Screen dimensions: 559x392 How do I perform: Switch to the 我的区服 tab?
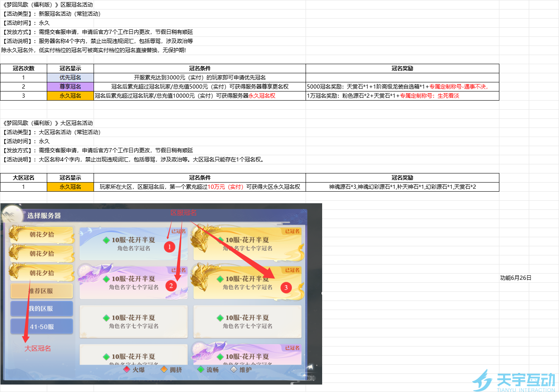coord(41,308)
